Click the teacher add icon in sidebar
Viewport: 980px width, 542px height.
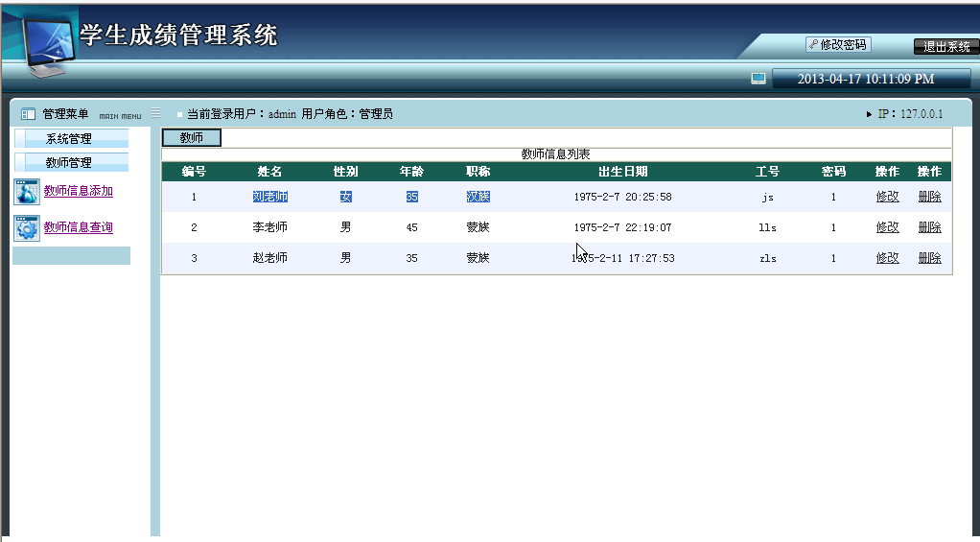pyautogui.click(x=27, y=192)
